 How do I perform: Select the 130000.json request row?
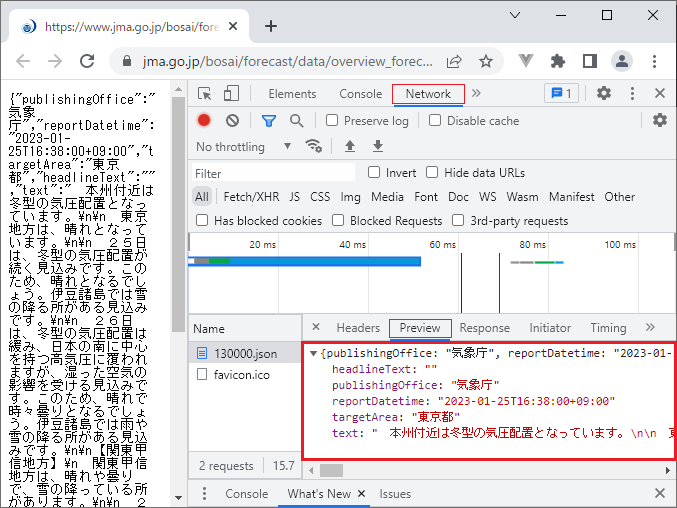click(245, 353)
